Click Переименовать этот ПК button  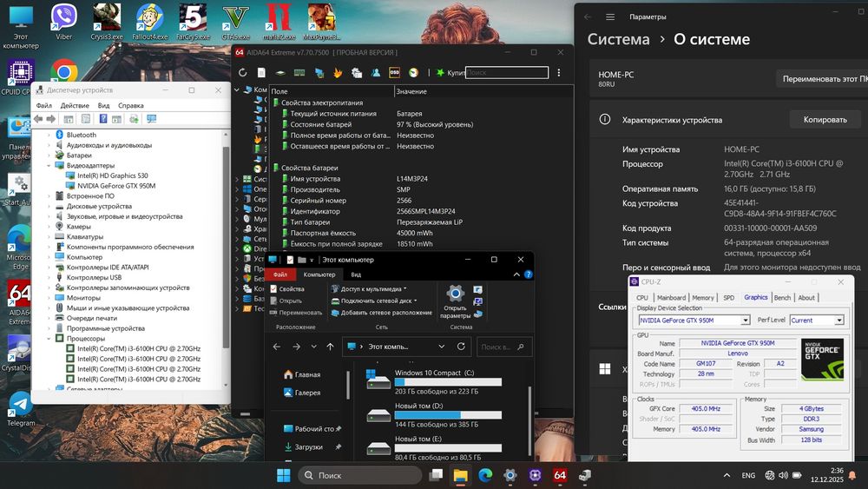point(823,79)
